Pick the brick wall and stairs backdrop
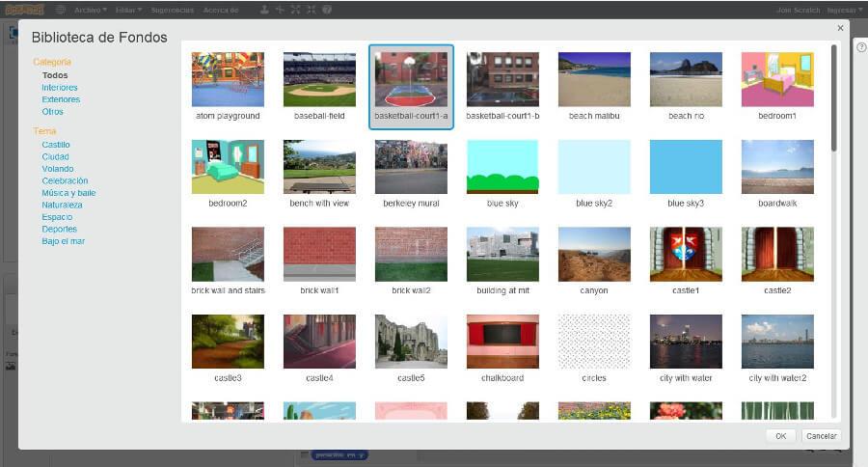 (x=228, y=255)
